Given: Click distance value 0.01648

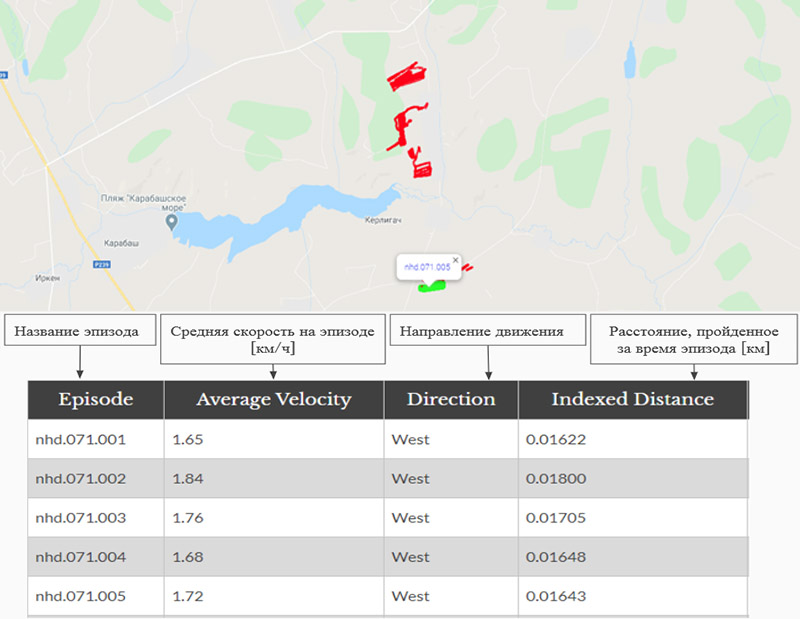Looking at the screenshot, I should tap(556, 557).
